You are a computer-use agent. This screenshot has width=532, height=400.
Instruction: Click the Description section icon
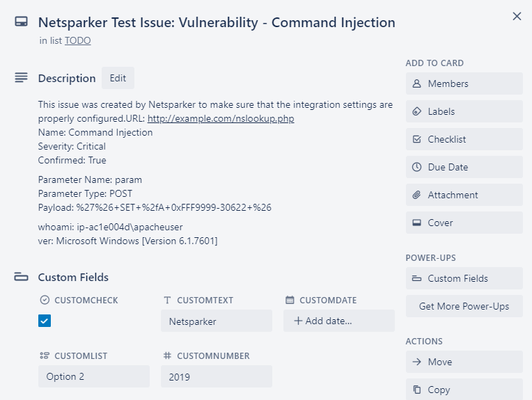point(21,77)
